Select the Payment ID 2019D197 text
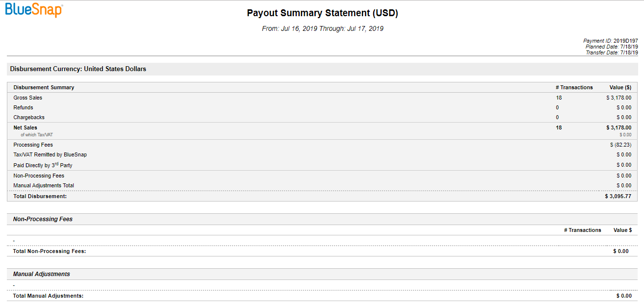644x305 pixels. click(x=611, y=41)
